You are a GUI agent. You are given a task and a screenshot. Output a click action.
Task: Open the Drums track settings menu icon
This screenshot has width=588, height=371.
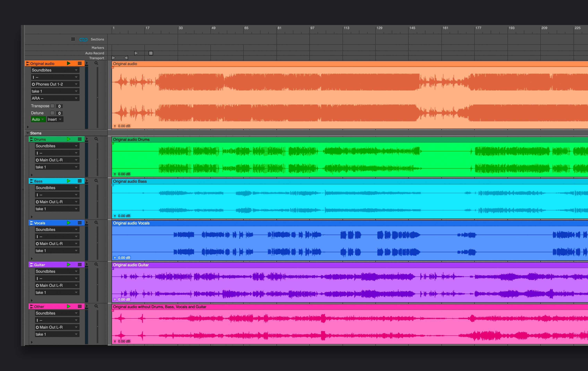tap(80, 139)
